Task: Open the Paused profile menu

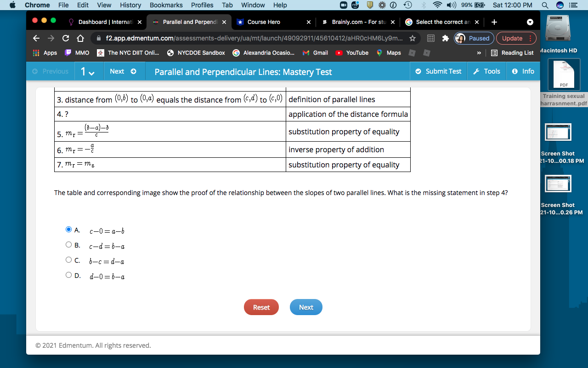Action: 474,38
